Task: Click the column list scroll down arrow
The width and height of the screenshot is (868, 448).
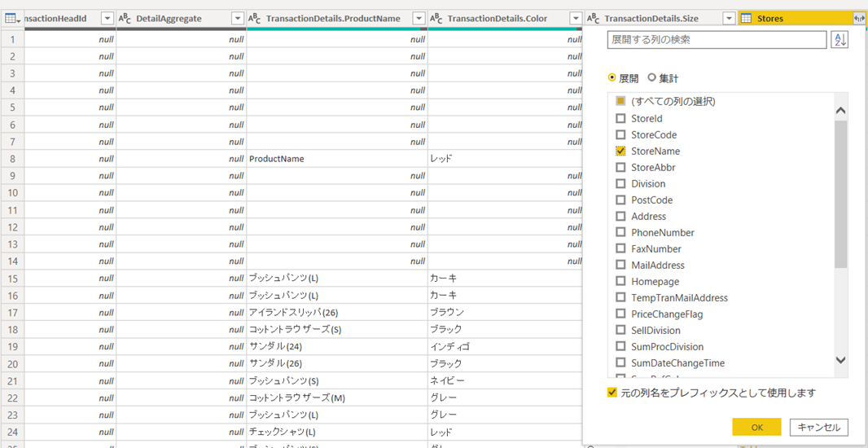Action: click(x=841, y=360)
